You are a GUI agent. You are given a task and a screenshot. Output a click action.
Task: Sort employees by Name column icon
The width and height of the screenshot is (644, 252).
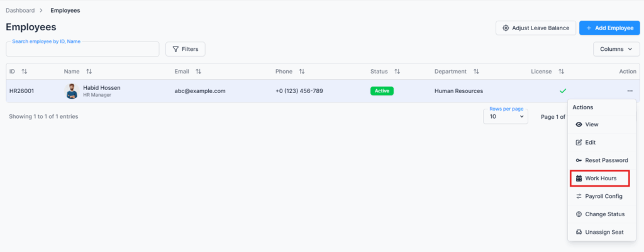[89, 72]
